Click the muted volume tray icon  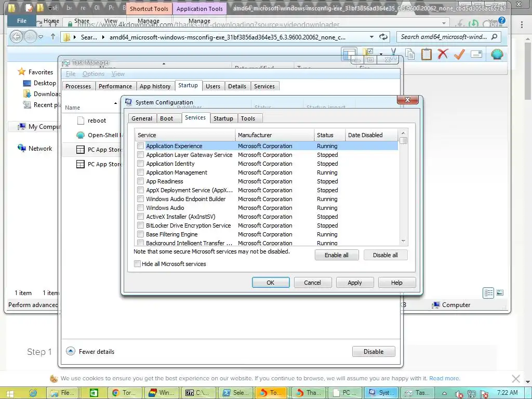click(x=459, y=394)
